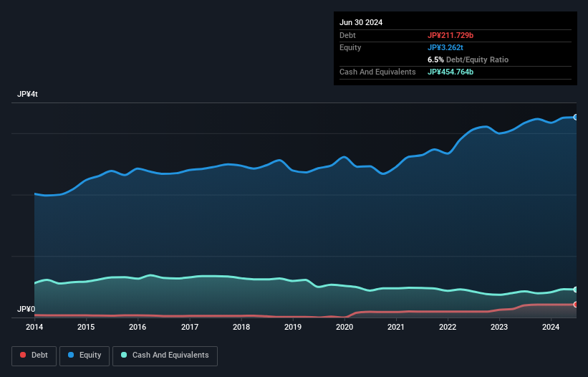
Task: Click the blue dot in Equity legend
Action: (72, 355)
